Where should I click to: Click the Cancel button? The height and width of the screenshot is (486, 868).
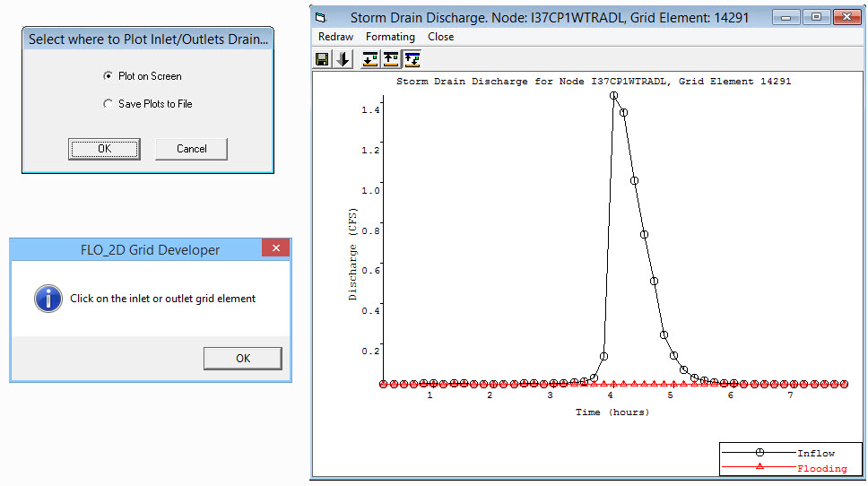pyautogui.click(x=191, y=149)
